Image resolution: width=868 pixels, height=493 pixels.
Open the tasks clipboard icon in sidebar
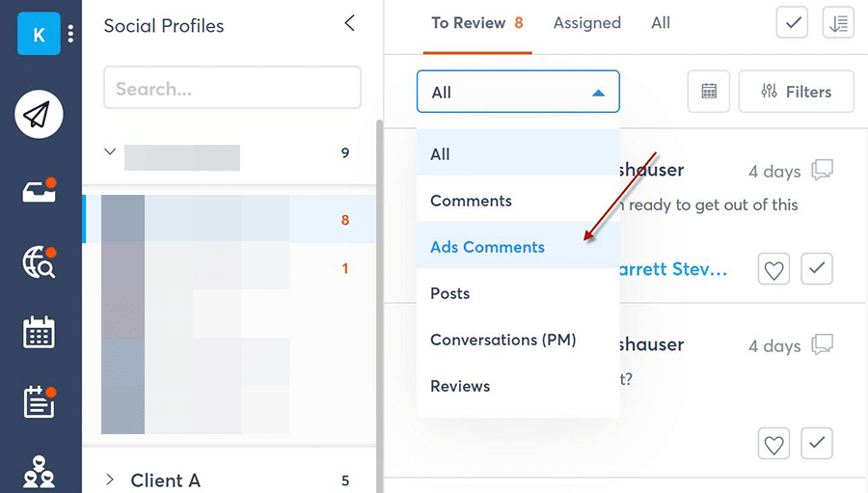pos(39,402)
